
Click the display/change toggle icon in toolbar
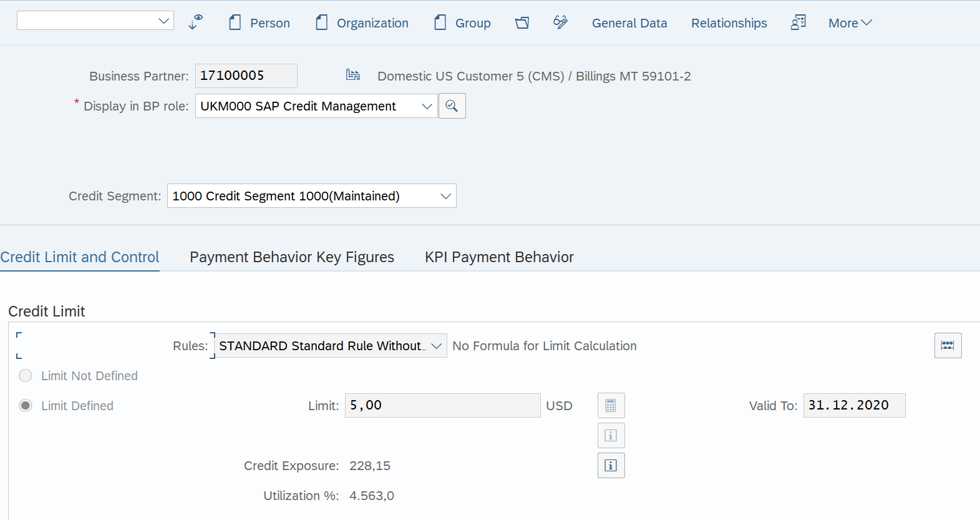[196, 22]
